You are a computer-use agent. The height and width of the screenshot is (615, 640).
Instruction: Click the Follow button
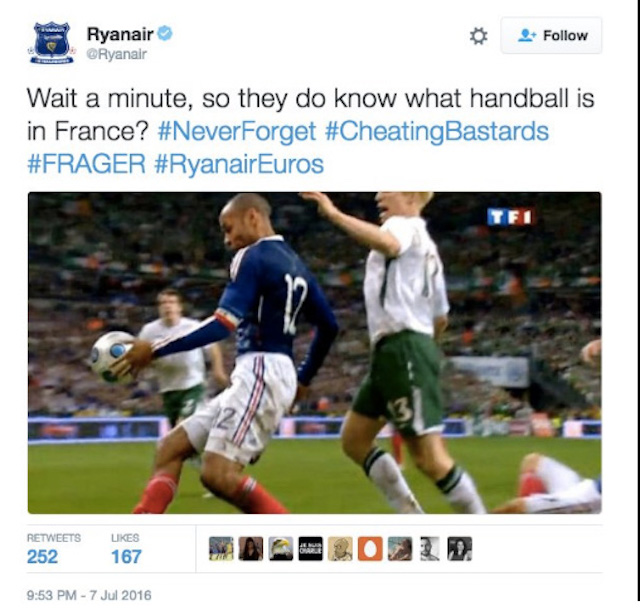(x=551, y=36)
